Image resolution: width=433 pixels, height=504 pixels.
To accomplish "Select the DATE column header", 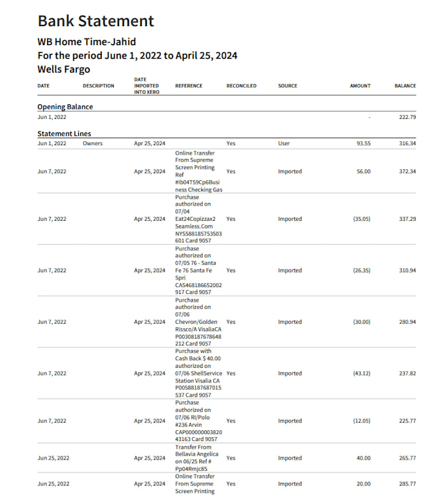I will click(x=43, y=86).
